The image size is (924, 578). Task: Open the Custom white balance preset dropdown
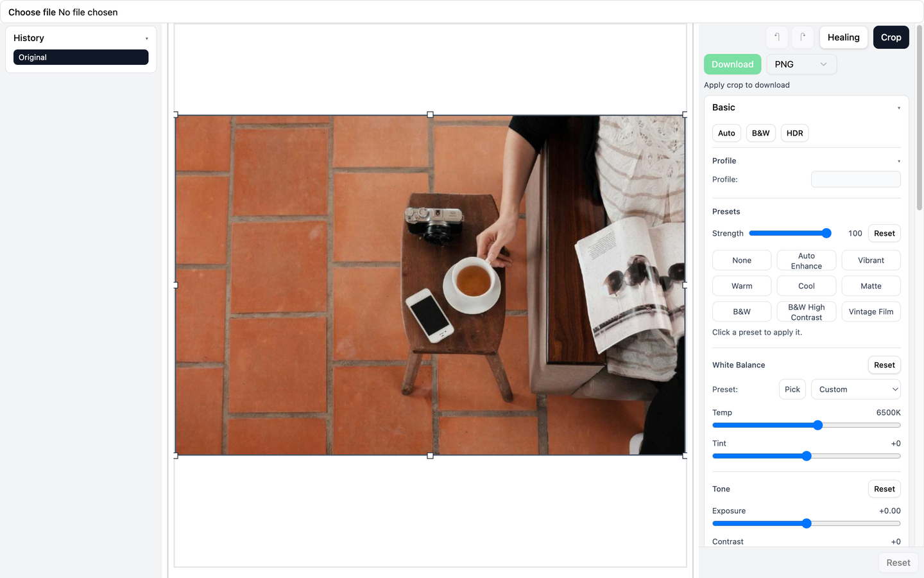point(855,389)
